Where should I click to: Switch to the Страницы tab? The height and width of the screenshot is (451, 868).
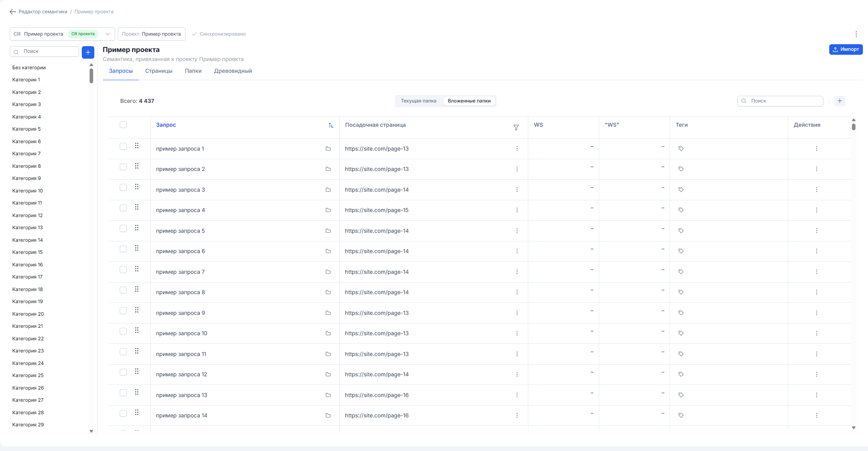click(x=159, y=71)
